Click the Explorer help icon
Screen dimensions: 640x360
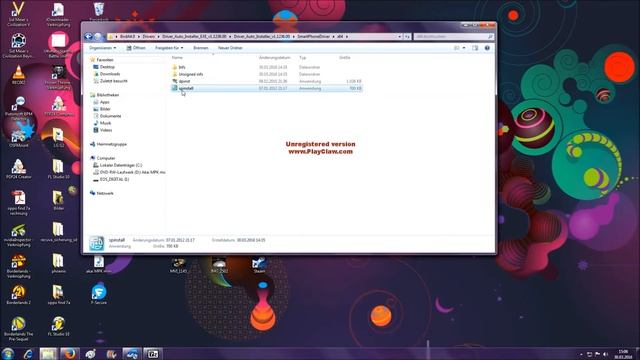coord(487,48)
